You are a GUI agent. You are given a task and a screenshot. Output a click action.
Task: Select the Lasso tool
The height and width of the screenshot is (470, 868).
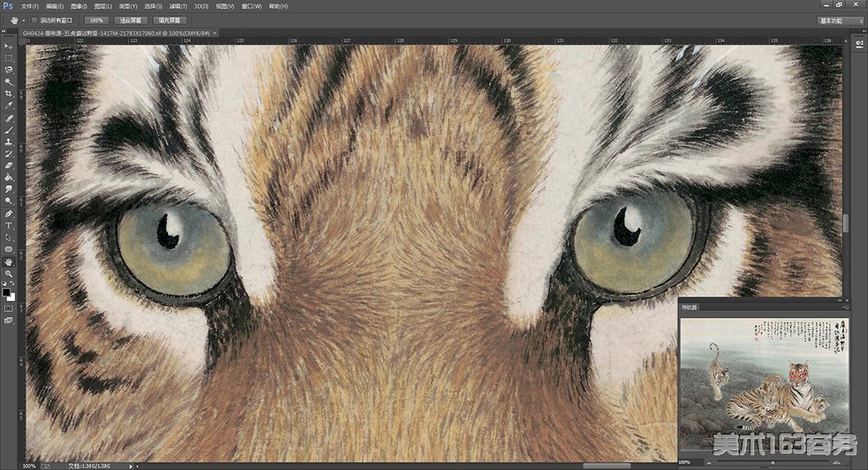pos(8,70)
